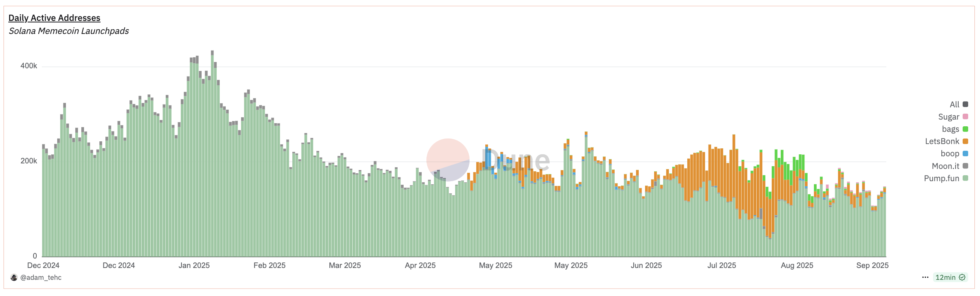Open the @adam_tehc author profile link
The width and height of the screenshot is (980, 296).
[x=41, y=277]
